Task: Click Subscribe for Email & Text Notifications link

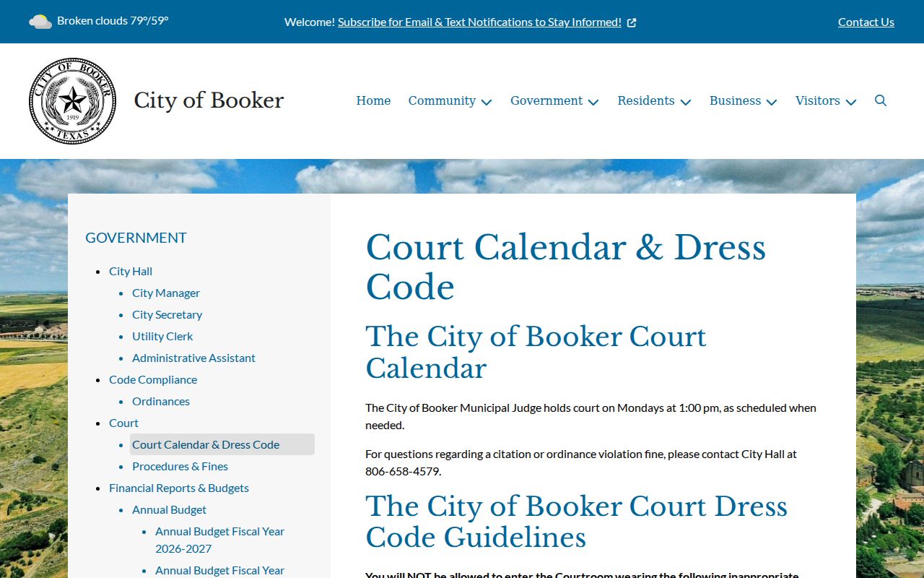Action: pyautogui.click(x=479, y=22)
